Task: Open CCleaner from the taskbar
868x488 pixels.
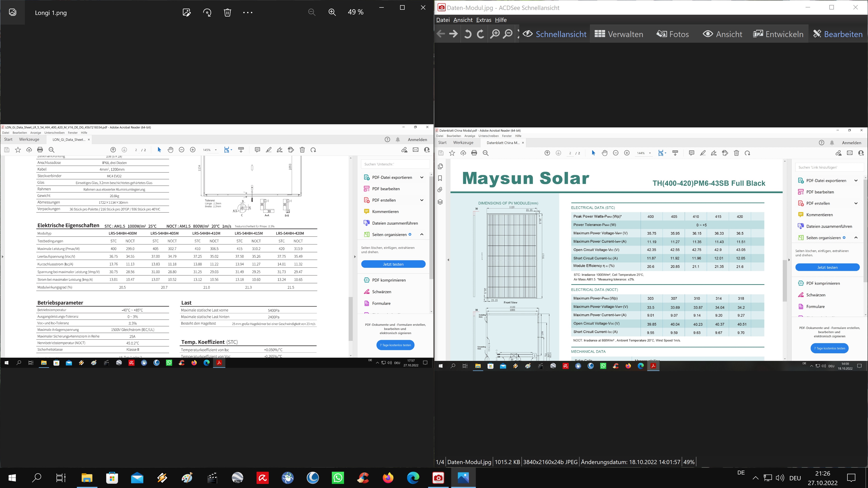Action: coord(363,478)
